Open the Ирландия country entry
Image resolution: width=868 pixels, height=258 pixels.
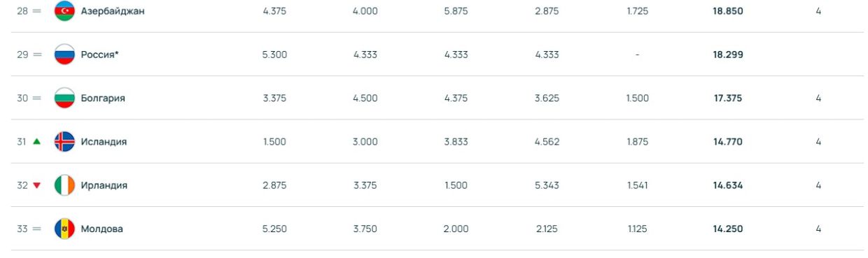(104, 185)
